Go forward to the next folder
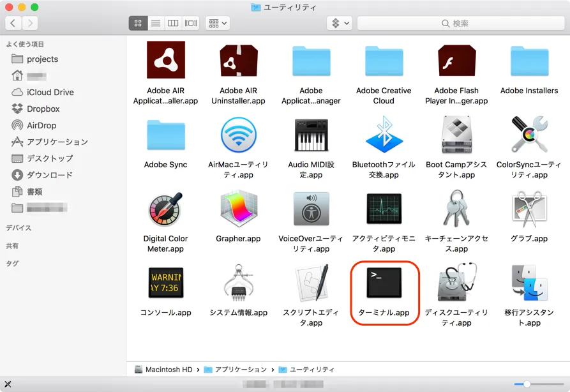The image size is (570, 392). tap(30, 23)
